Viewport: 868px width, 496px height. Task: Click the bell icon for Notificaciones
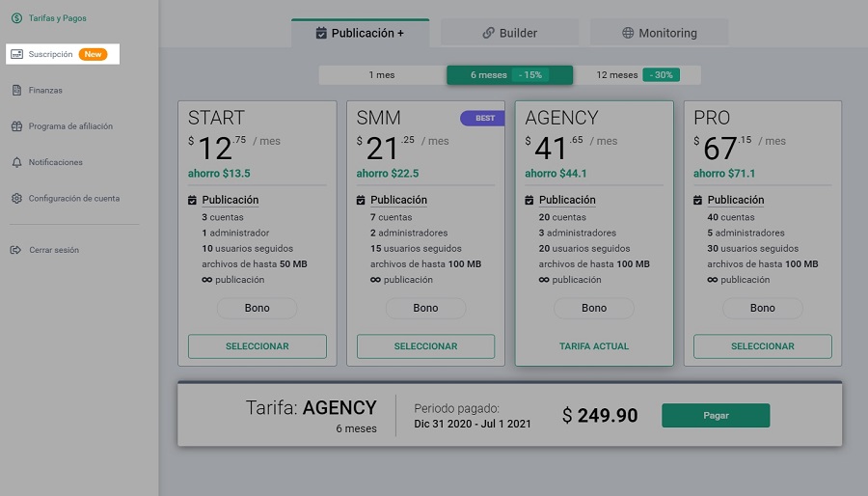point(16,162)
